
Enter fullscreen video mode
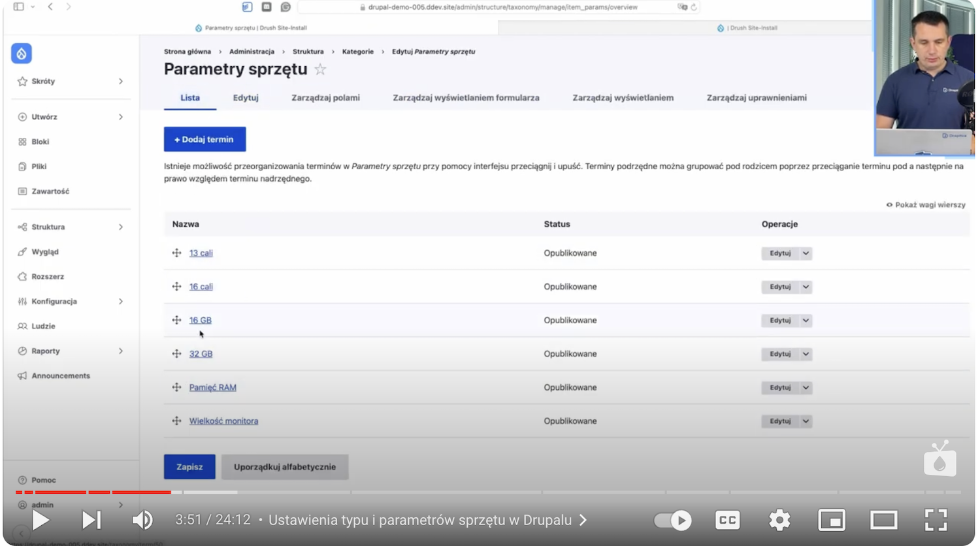click(936, 521)
